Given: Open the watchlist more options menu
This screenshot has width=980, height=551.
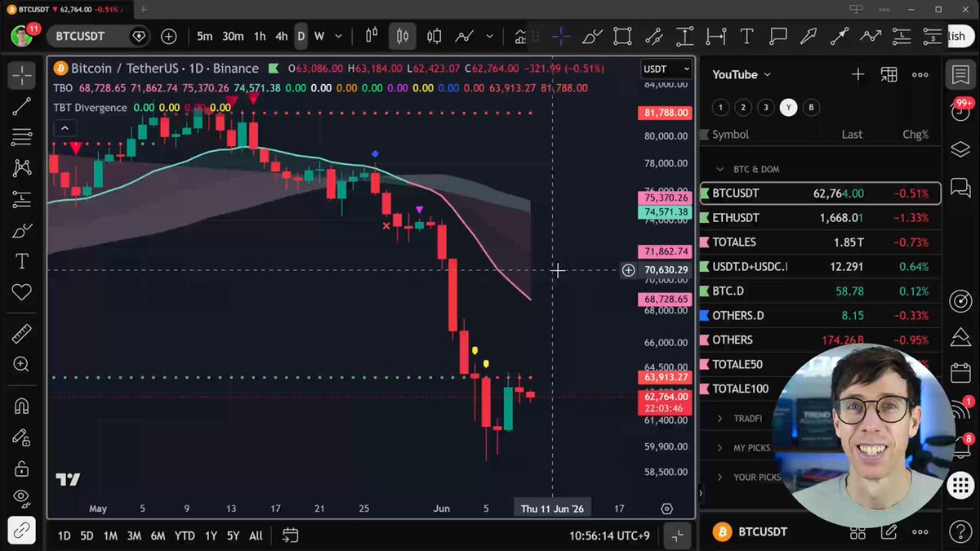Looking at the screenshot, I should click(920, 74).
